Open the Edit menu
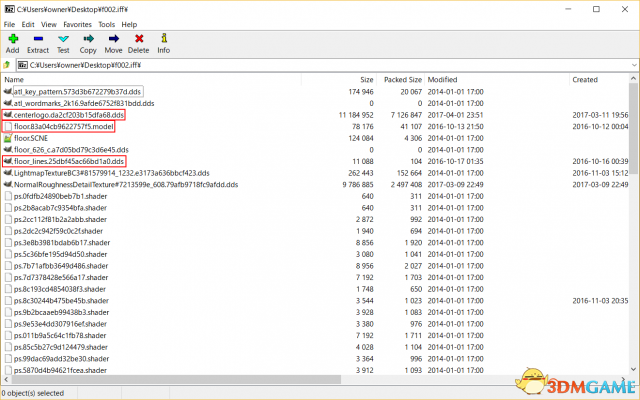The image size is (640, 400). pyautogui.click(x=28, y=24)
